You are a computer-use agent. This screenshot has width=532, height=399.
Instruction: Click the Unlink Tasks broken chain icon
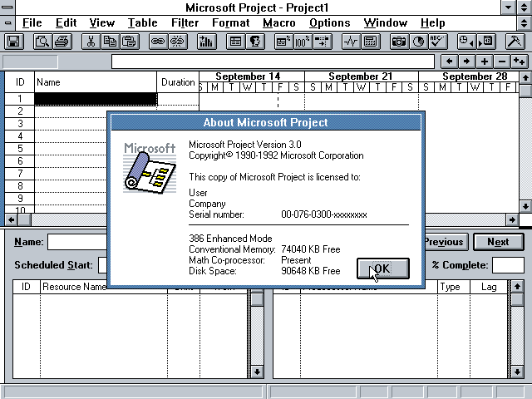click(x=177, y=41)
